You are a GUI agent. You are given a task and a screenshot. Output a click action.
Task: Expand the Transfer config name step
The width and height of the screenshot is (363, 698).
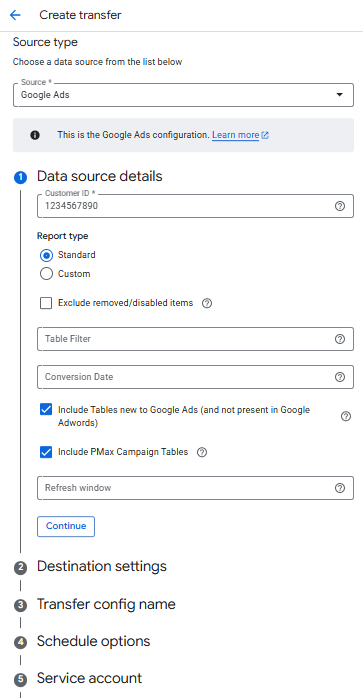[x=106, y=604]
